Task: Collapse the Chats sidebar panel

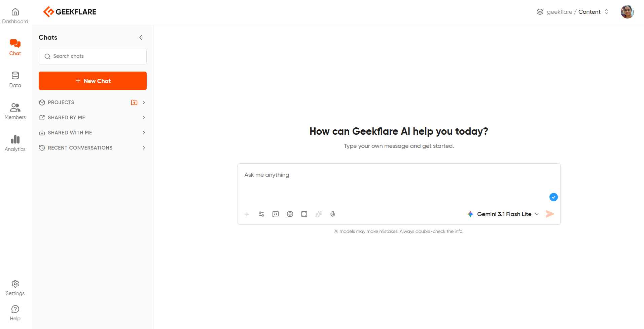Action: coord(141,38)
